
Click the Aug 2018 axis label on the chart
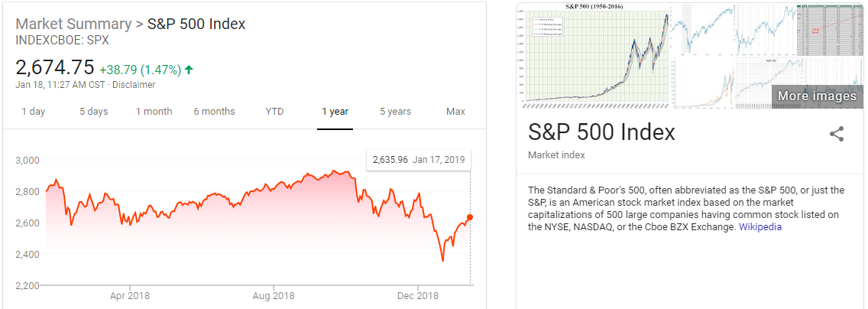(x=273, y=295)
